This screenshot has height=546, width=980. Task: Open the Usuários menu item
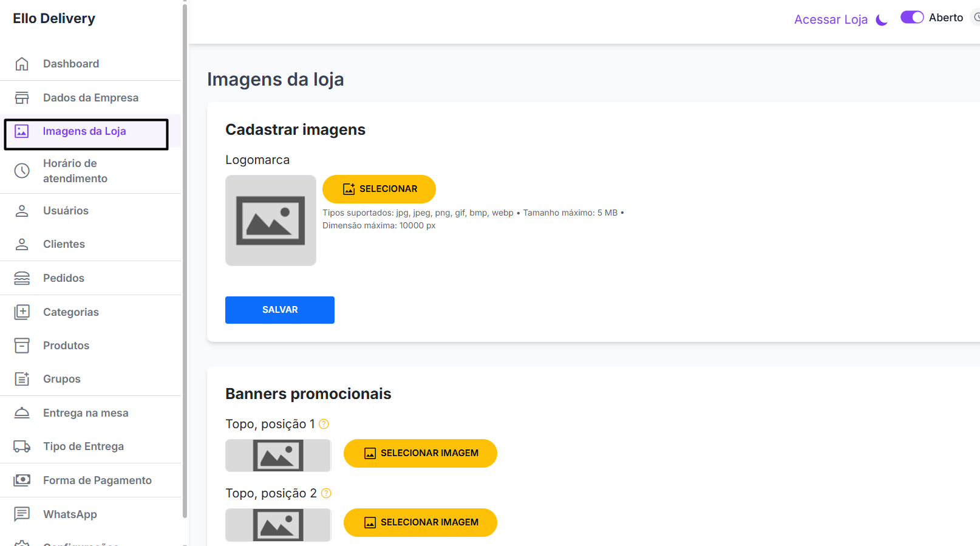[90, 211]
